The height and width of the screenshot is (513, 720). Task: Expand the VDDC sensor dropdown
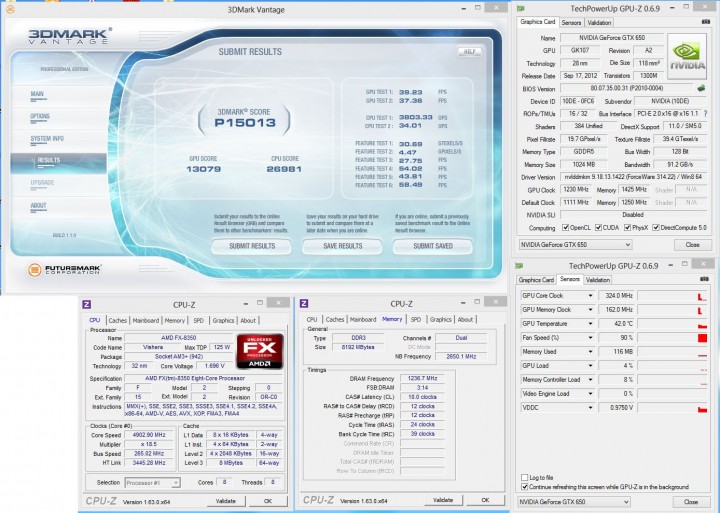[590, 408]
